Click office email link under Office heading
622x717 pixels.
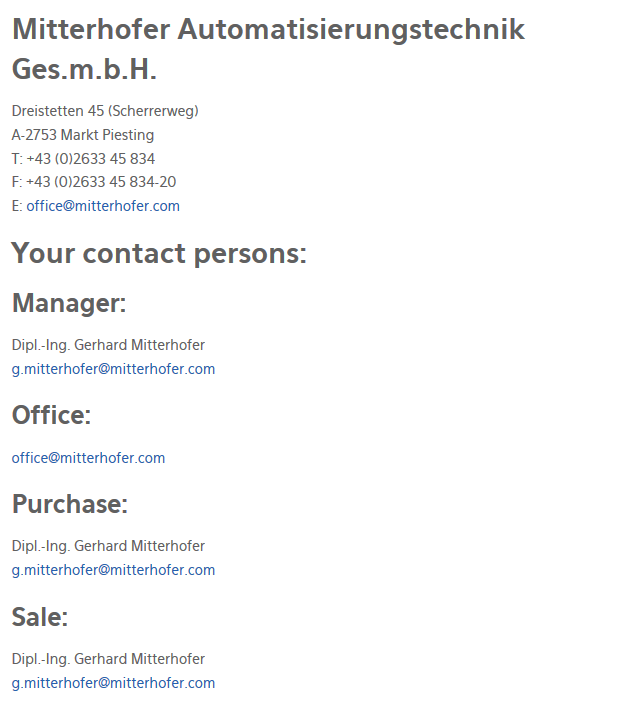(88, 458)
